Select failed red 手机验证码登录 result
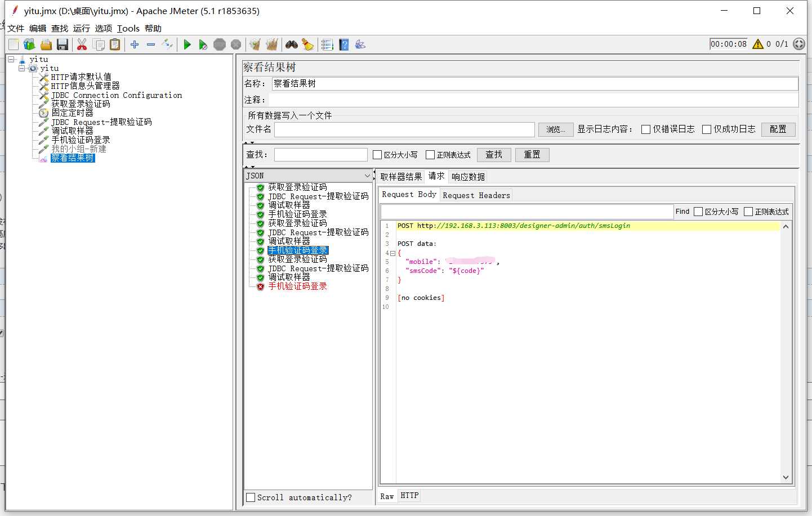The width and height of the screenshot is (812, 516). click(x=297, y=286)
